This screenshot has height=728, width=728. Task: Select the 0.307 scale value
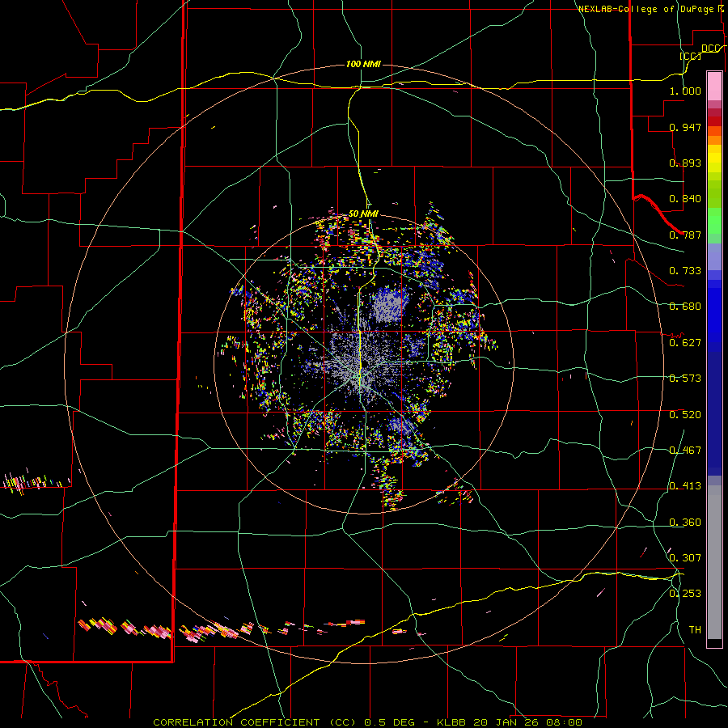685,558
